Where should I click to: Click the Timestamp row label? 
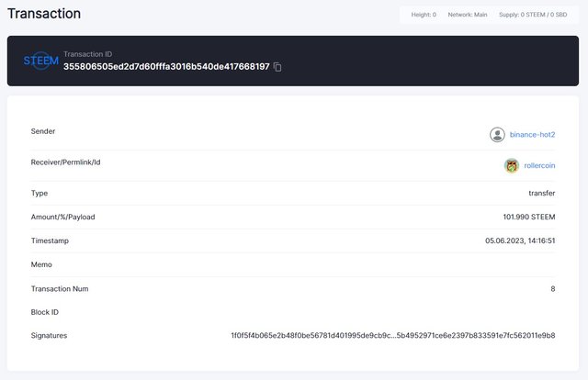[x=50, y=240]
